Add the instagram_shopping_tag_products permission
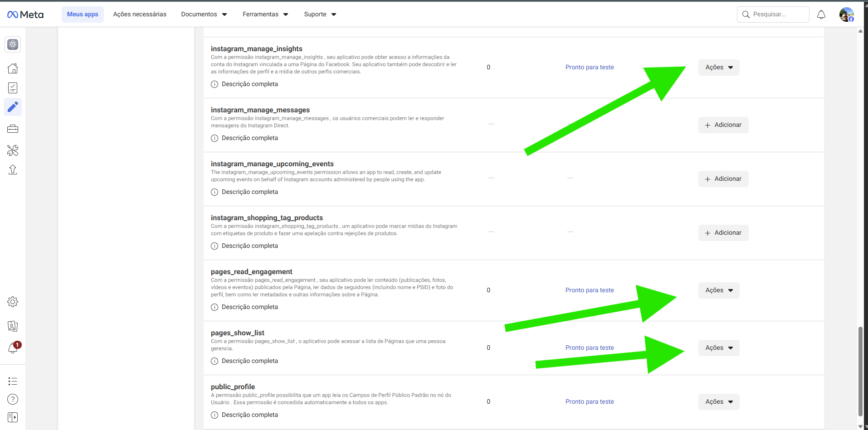Screen dimensions: 868x430 tap(723, 233)
